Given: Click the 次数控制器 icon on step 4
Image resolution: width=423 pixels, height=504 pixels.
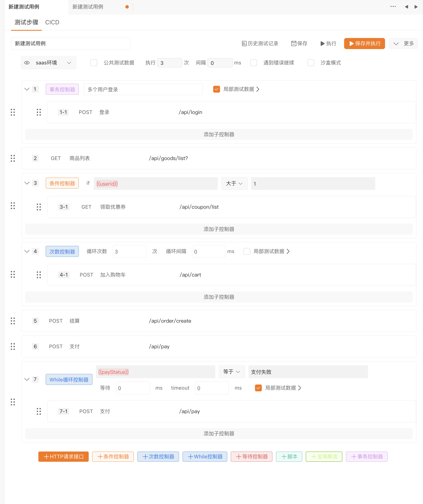Looking at the screenshot, I should [x=62, y=252].
